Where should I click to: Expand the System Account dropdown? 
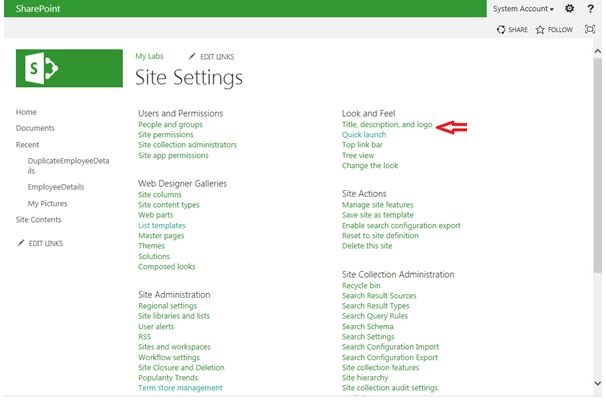click(523, 8)
